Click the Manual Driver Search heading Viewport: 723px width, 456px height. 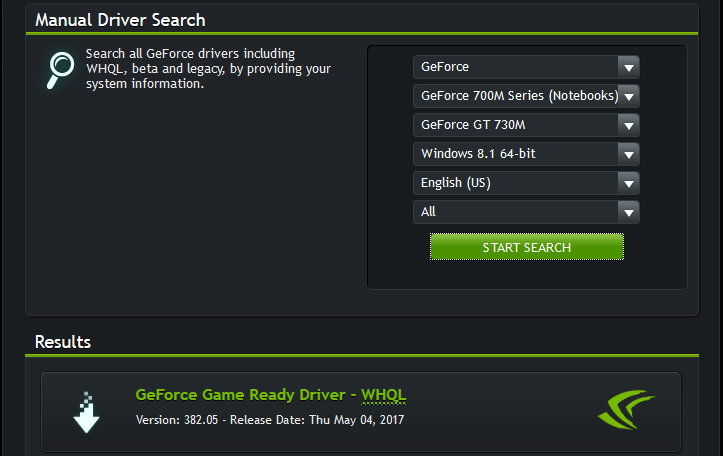[x=120, y=20]
